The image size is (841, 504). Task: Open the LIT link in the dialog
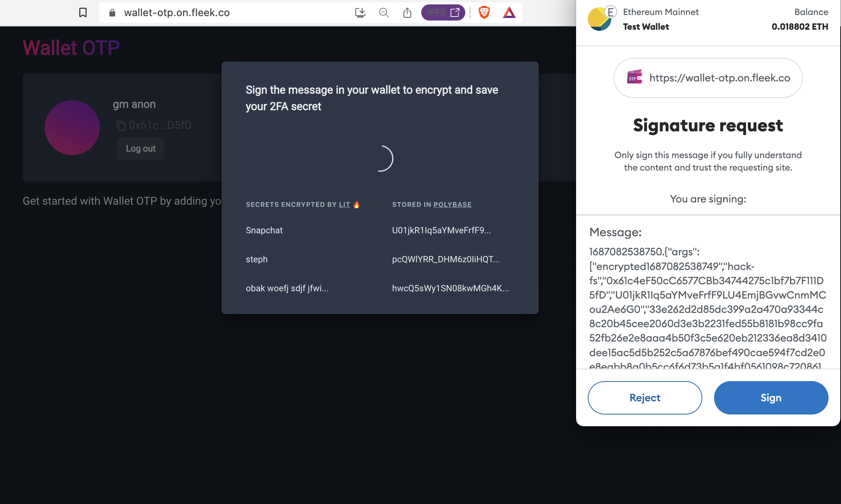point(345,205)
